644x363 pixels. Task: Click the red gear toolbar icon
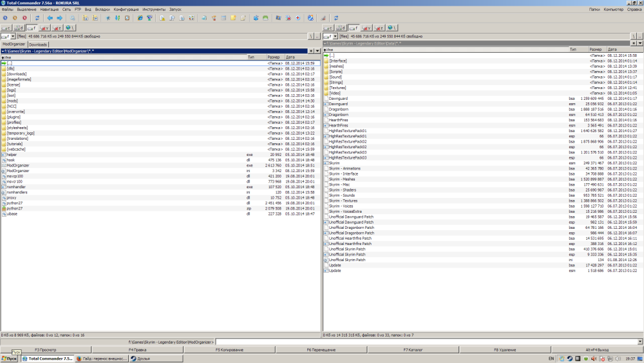pyautogui.click(x=24, y=18)
